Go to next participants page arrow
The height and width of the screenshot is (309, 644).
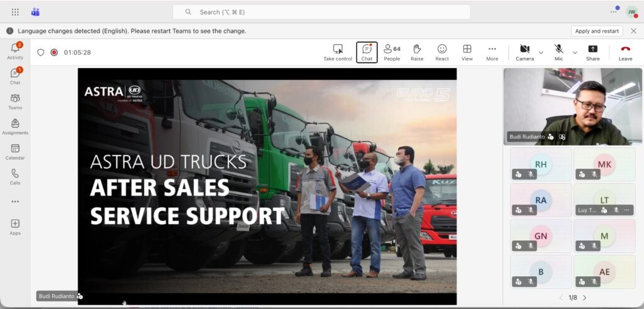pyautogui.click(x=584, y=298)
